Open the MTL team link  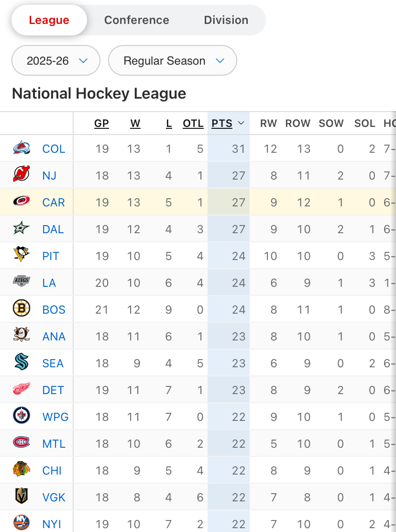coord(54,444)
